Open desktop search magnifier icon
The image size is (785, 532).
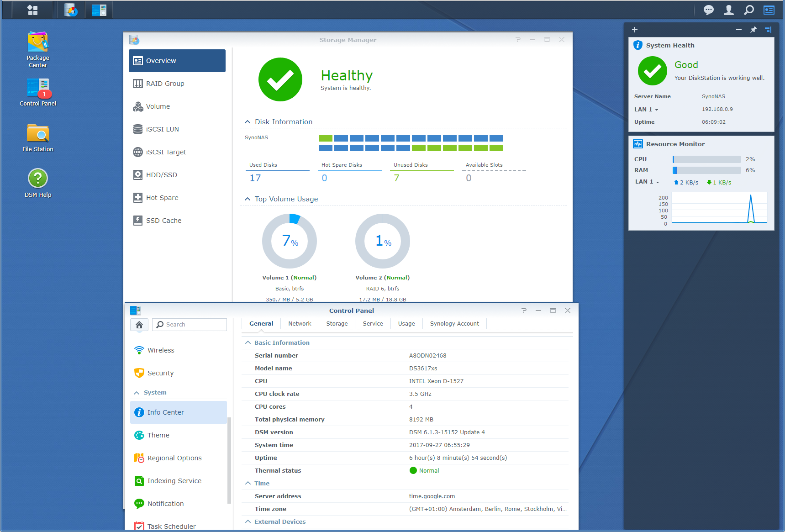[x=749, y=10]
